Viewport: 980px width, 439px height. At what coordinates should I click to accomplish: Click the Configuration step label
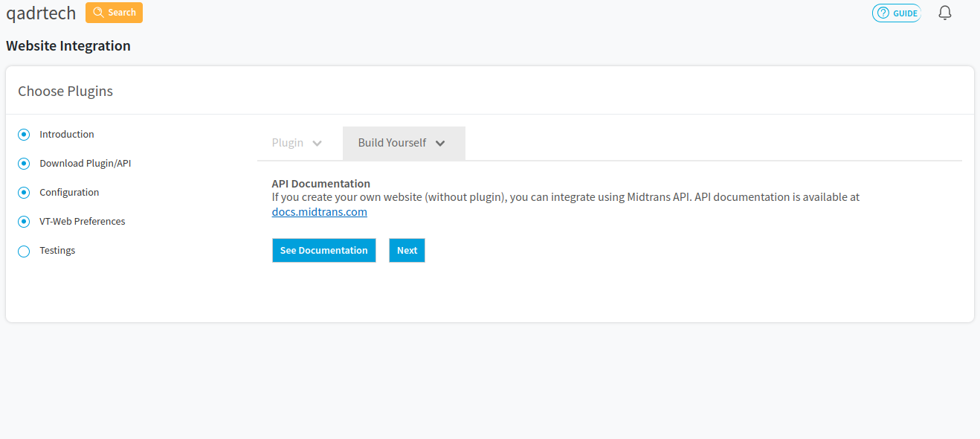coord(69,193)
